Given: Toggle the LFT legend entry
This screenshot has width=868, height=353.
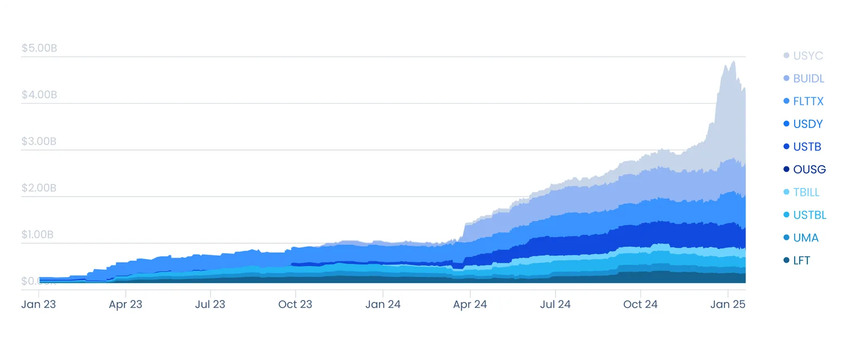Looking at the screenshot, I should click(796, 261).
